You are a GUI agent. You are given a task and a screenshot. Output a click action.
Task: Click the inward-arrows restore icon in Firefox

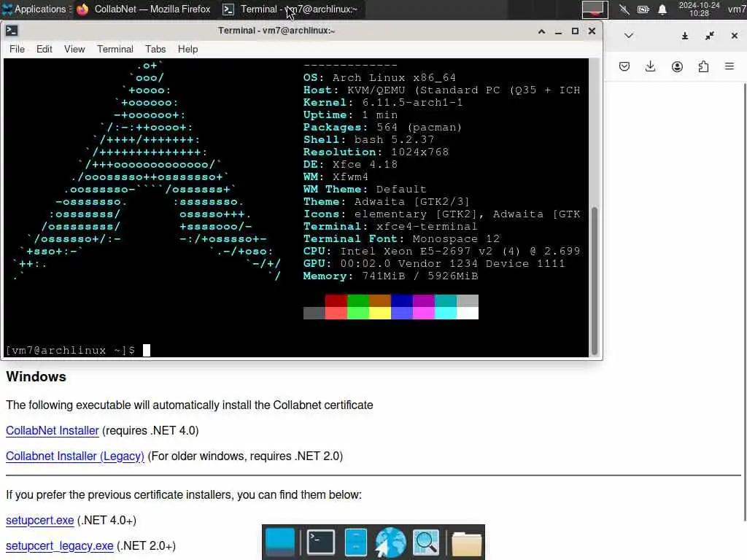pyautogui.click(x=710, y=36)
